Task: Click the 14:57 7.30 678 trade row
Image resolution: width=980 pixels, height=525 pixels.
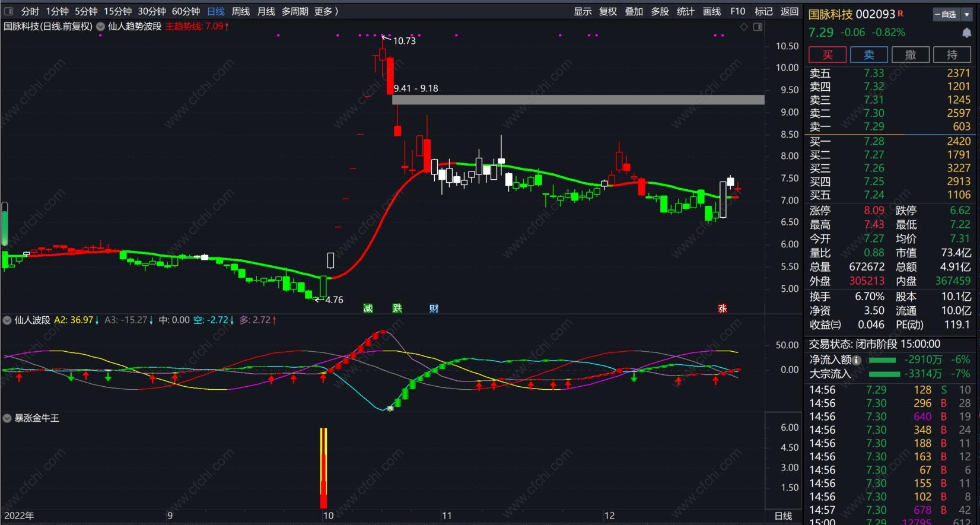Action: pyautogui.click(x=890, y=510)
